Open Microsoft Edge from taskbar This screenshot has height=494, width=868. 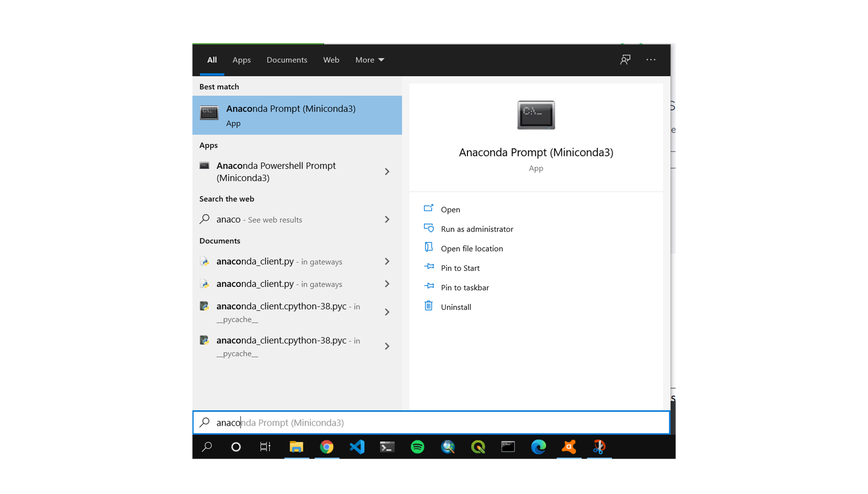pyautogui.click(x=539, y=447)
